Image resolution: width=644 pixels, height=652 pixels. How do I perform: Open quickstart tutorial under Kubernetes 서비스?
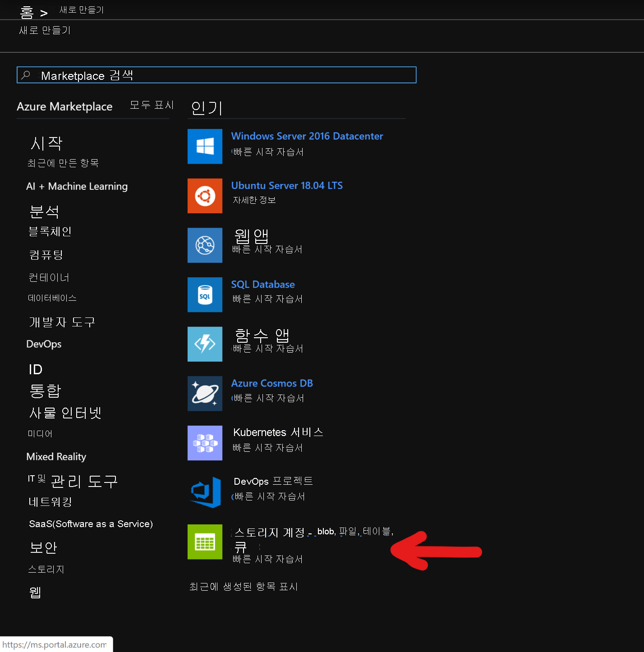(x=268, y=448)
